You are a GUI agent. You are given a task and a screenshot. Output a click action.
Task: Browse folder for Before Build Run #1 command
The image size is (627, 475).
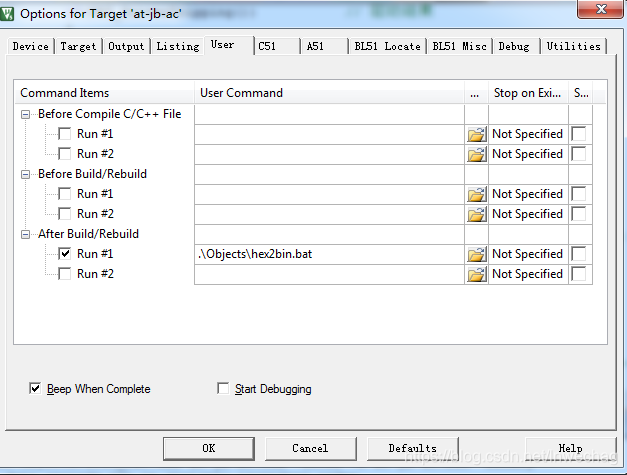coord(476,194)
